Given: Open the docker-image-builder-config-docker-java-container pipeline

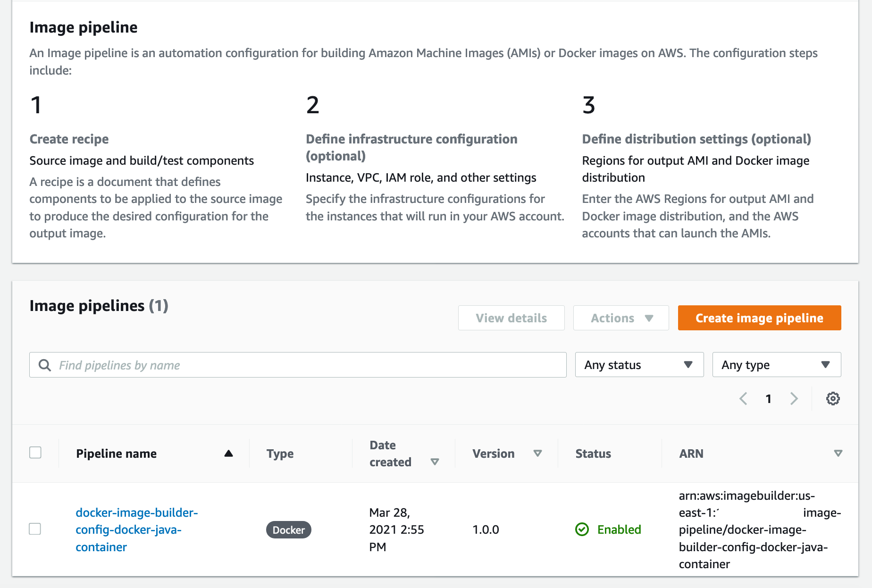Looking at the screenshot, I should [x=136, y=529].
